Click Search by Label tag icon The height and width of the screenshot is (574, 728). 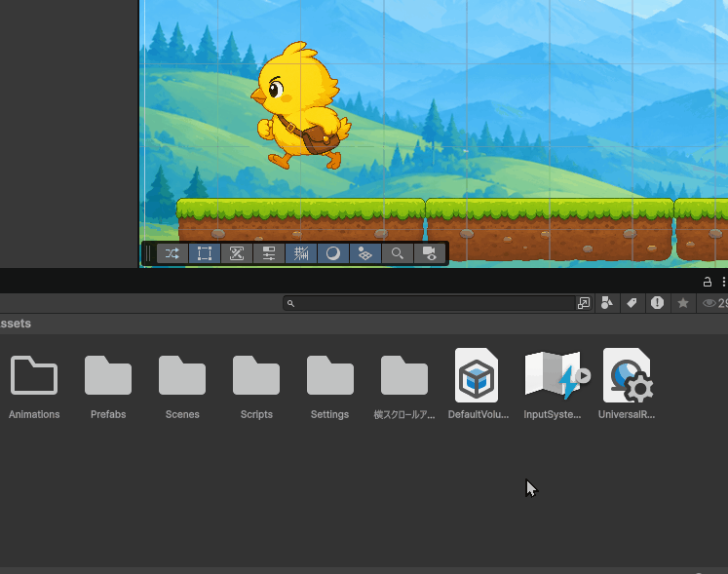pos(632,303)
